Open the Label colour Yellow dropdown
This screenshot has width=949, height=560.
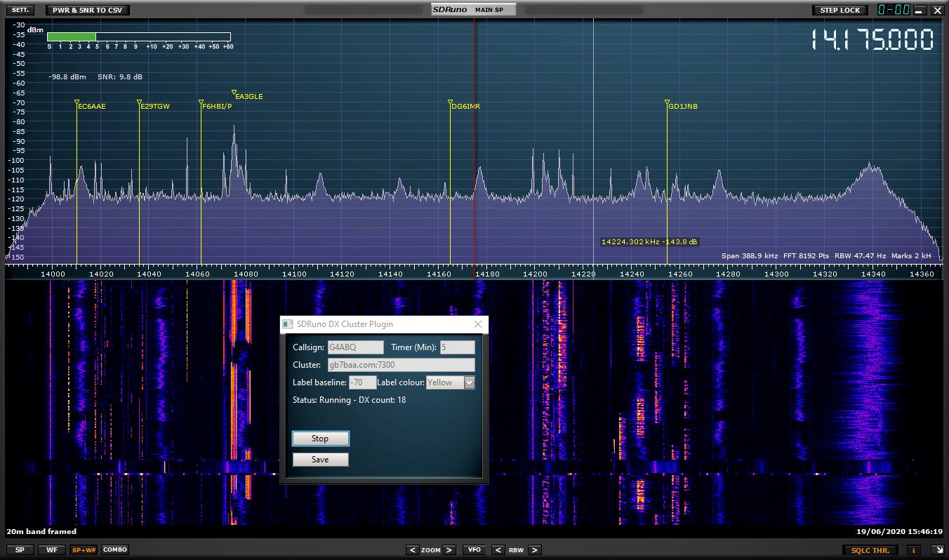tap(451, 382)
